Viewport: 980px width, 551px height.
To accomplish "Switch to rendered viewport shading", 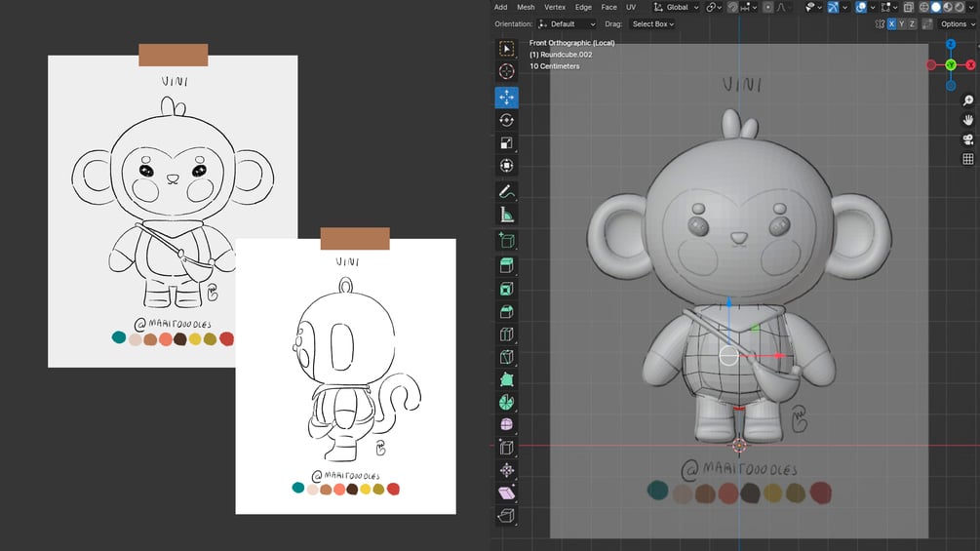I will click(x=960, y=7).
